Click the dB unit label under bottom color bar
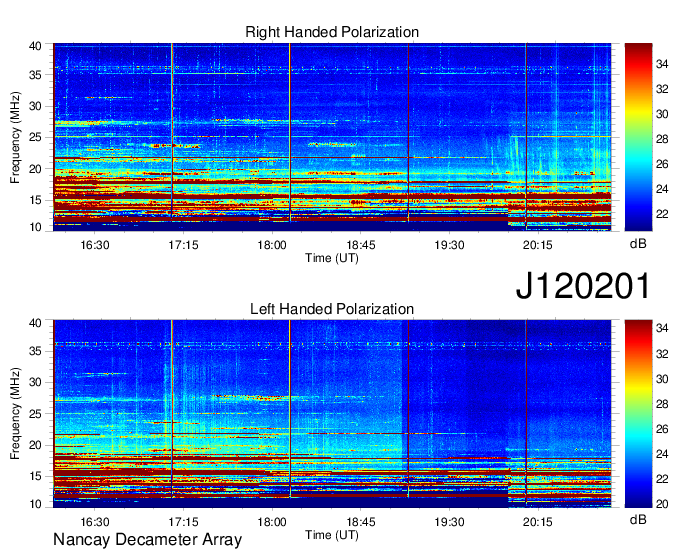Viewport: 680px width, 552px height. [x=638, y=519]
